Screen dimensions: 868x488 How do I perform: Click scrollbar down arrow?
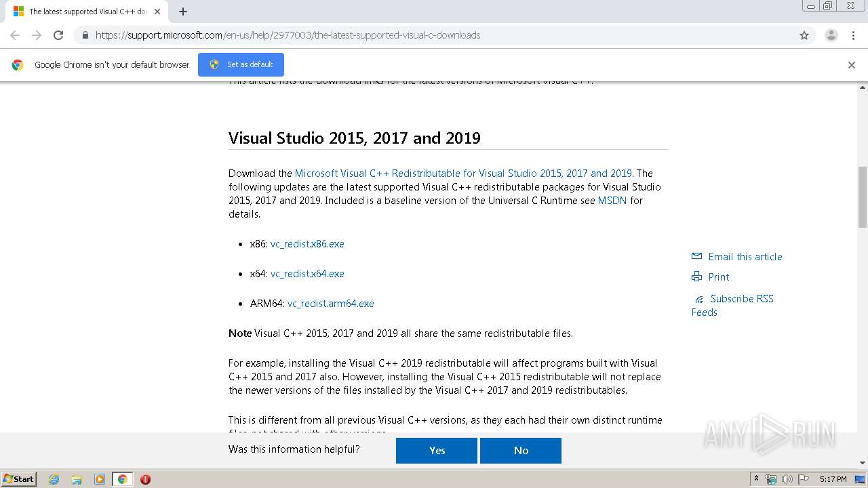tap(863, 464)
